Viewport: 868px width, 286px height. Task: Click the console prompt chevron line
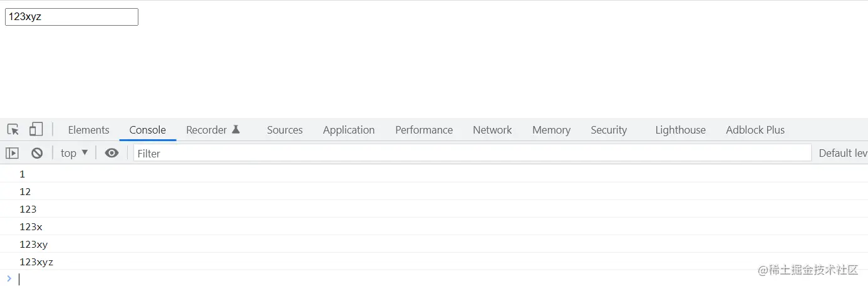pos(251,279)
